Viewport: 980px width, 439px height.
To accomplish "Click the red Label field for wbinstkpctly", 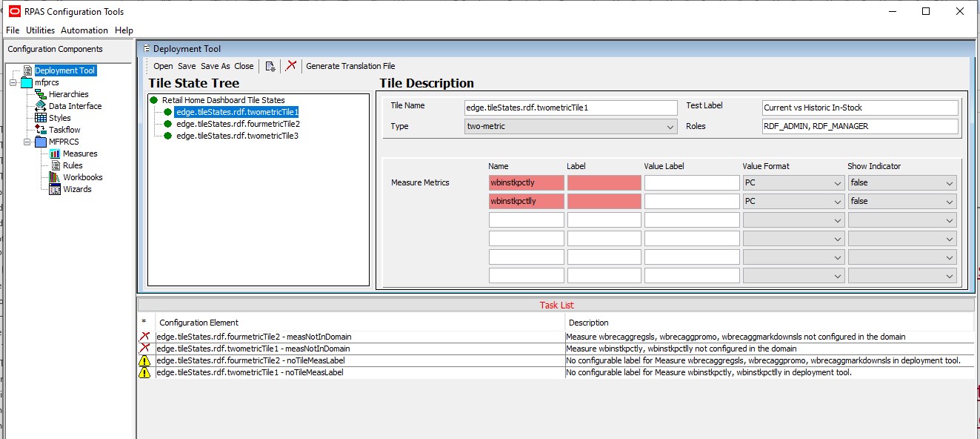I will tap(604, 183).
